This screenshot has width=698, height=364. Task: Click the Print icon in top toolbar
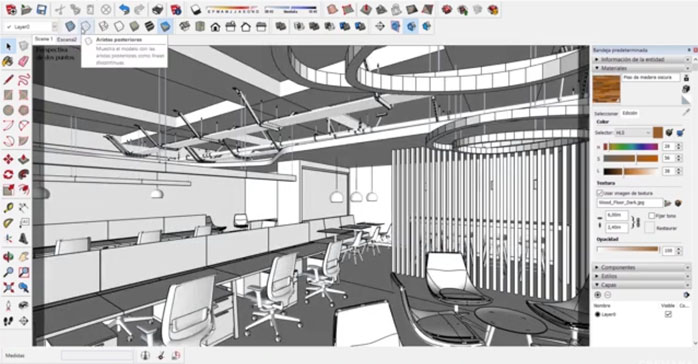click(x=158, y=10)
